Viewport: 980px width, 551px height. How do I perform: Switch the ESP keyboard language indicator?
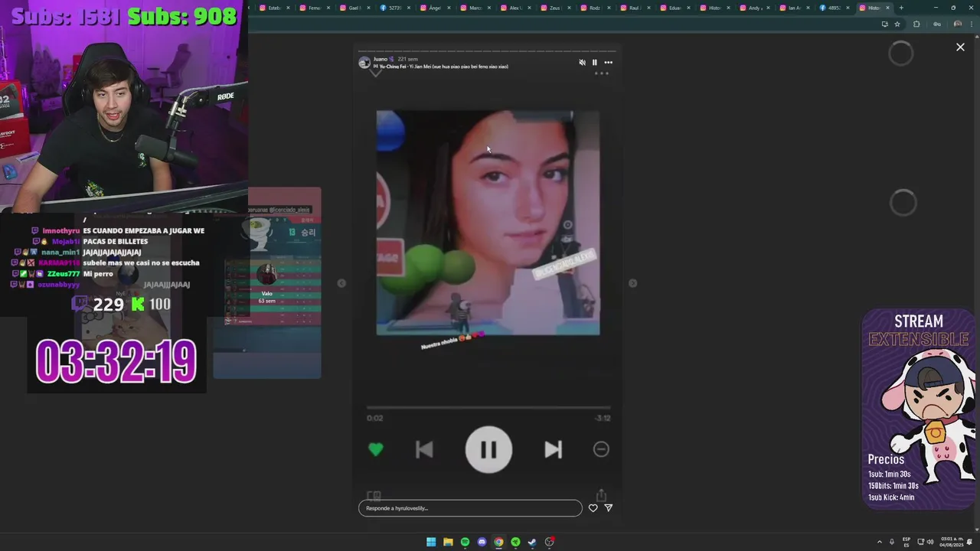906,542
